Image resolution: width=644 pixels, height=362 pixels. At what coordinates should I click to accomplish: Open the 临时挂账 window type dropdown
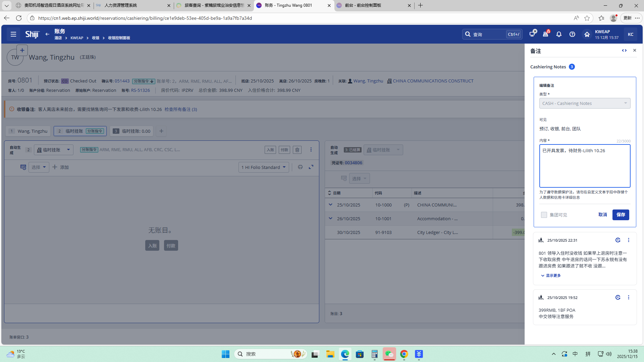54,150
